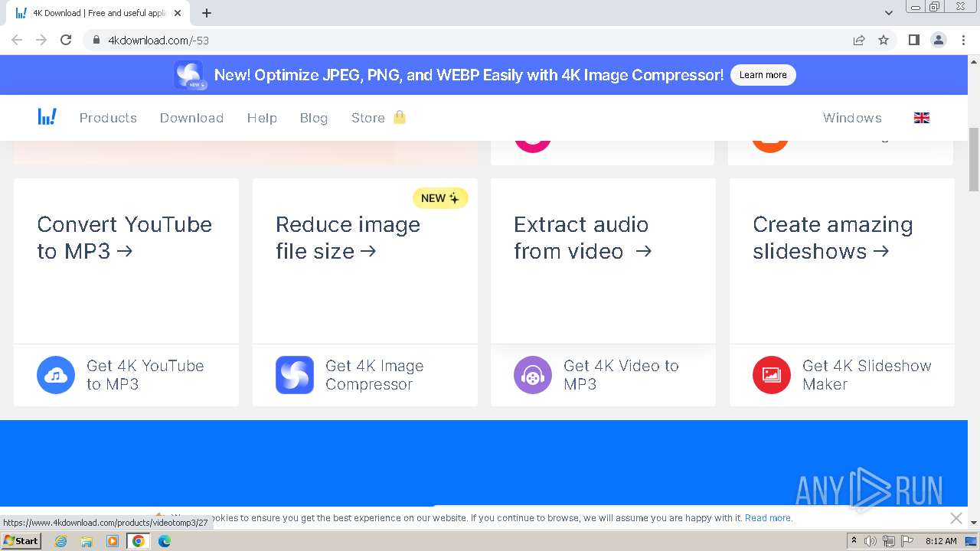Open new browser tab
The width and height of the screenshot is (980, 551).
point(207,13)
